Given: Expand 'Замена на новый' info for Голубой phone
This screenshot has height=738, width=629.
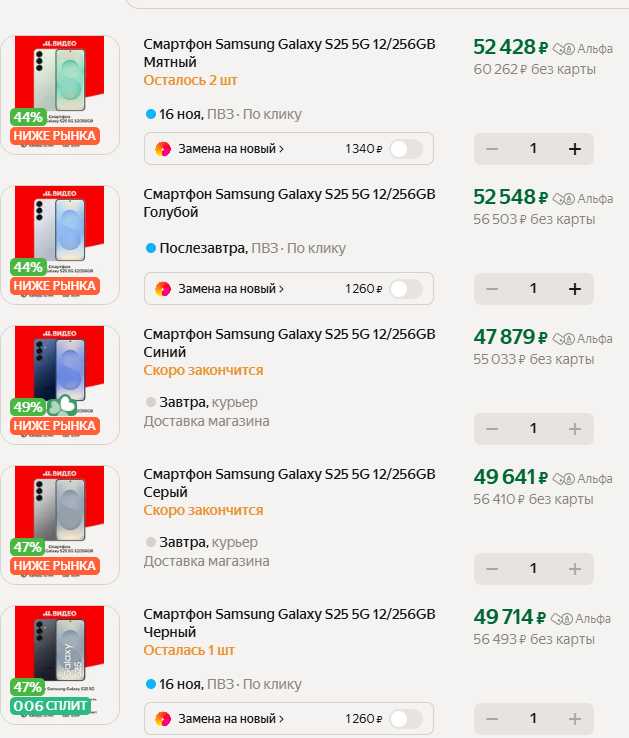Looking at the screenshot, I should coord(231,289).
